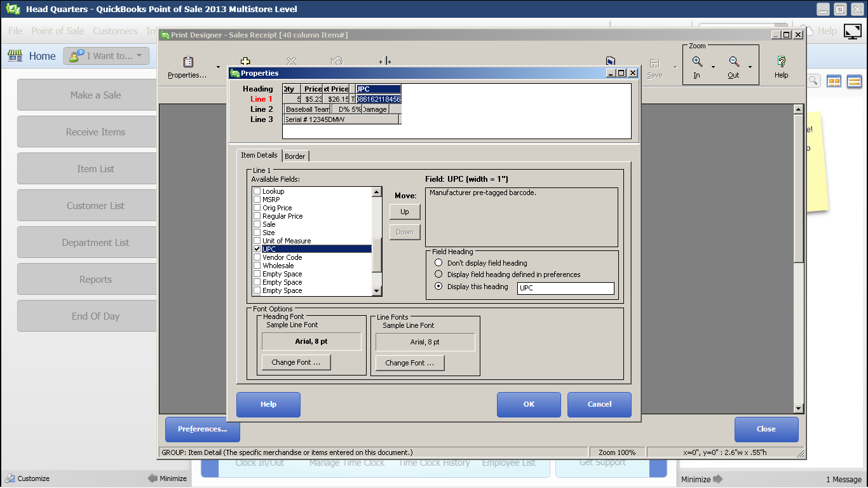Check the Lookup field checkbox
The image size is (868, 488).
pos(257,191)
